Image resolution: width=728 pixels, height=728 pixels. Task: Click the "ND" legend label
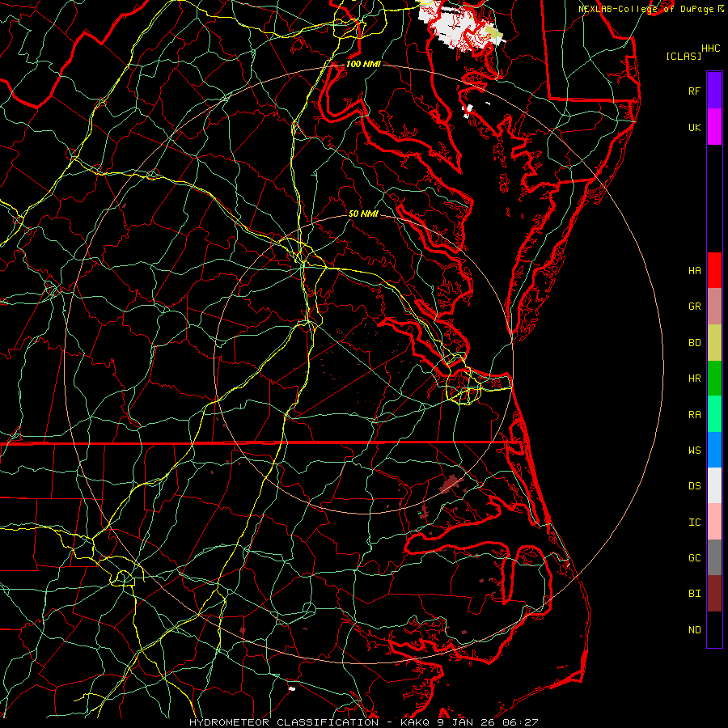click(694, 630)
